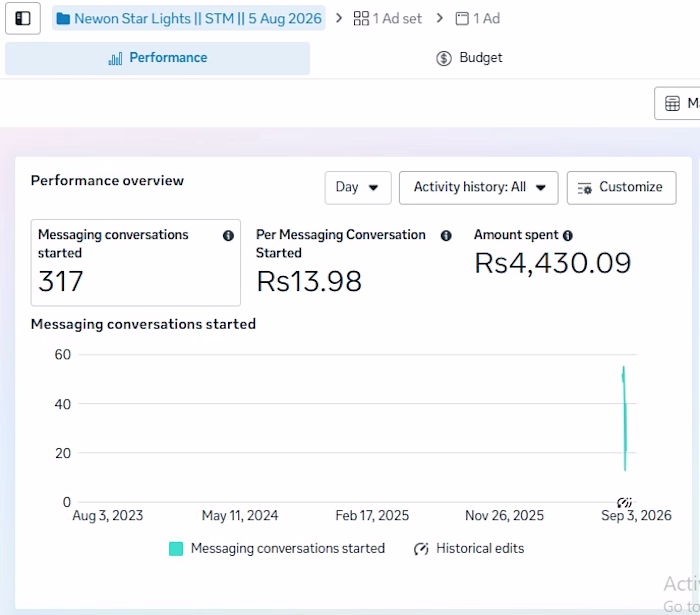Click the historical edit marker on chart axis
The width and height of the screenshot is (700, 615).
624,503
